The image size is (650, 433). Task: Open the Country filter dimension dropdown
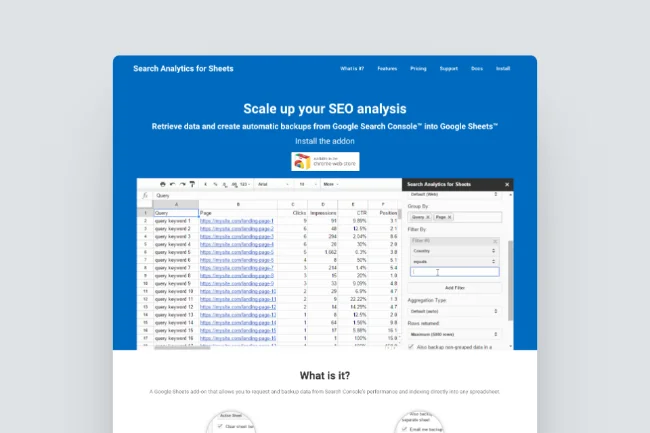pyautogui.click(x=454, y=251)
